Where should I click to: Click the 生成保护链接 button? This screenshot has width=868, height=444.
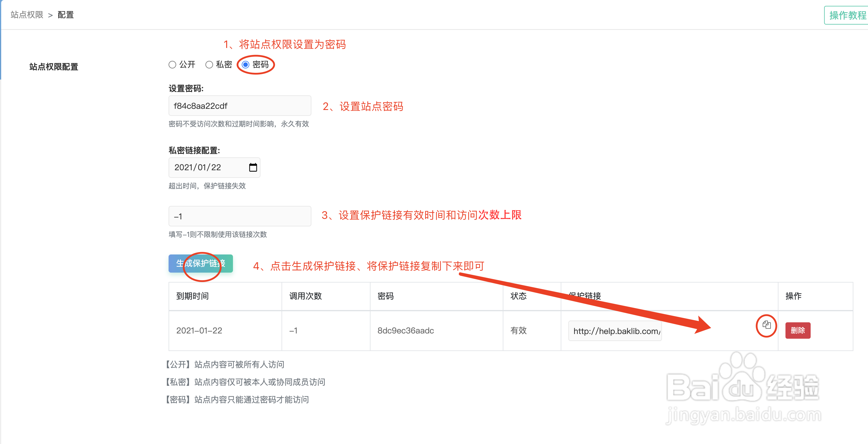tap(201, 264)
